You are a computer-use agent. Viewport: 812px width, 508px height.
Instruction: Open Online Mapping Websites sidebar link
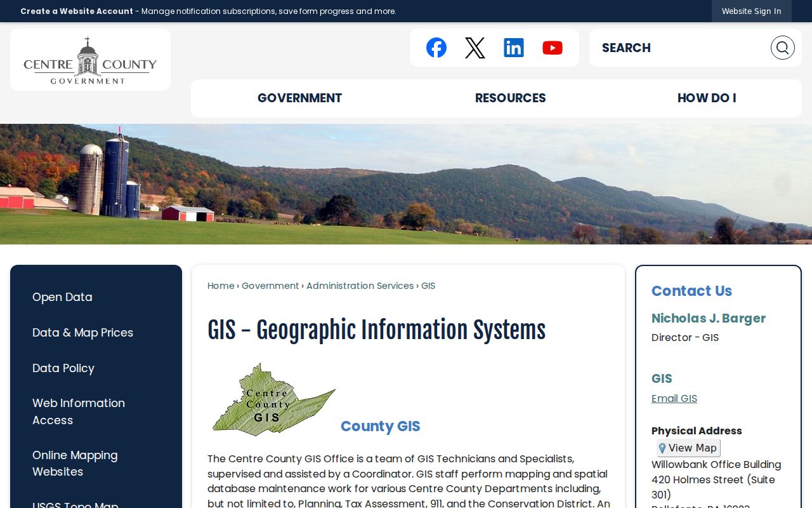75,464
